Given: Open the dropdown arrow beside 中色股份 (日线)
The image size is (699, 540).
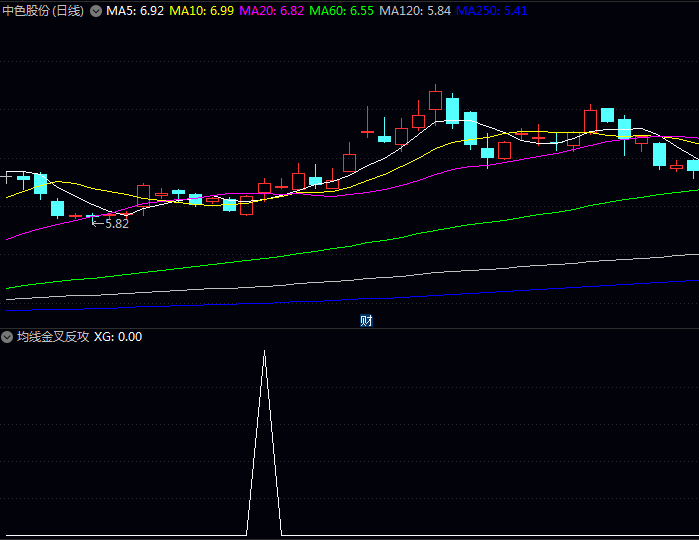Looking at the screenshot, I should 95,11.
